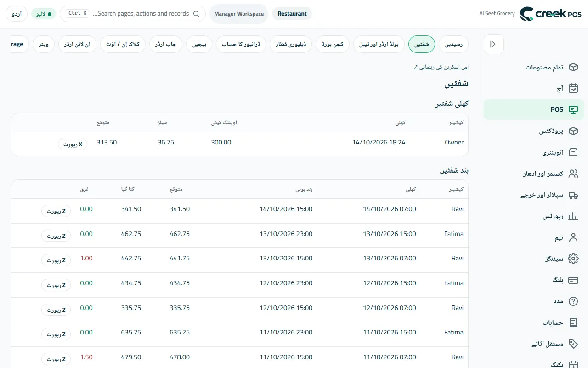The width and height of the screenshot is (588, 368).
Task: Open تمام مصنوعات box icon in sidebar
Action: pyautogui.click(x=573, y=67)
